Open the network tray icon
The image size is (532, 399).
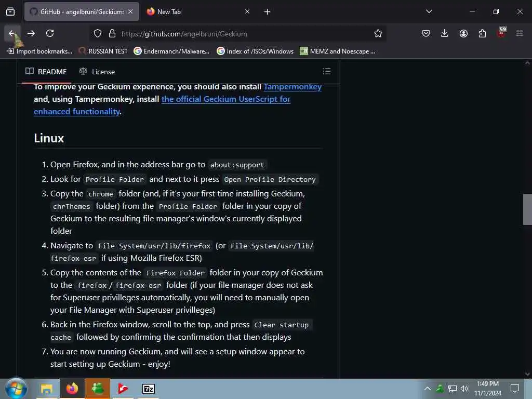pyautogui.click(x=453, y=389)
